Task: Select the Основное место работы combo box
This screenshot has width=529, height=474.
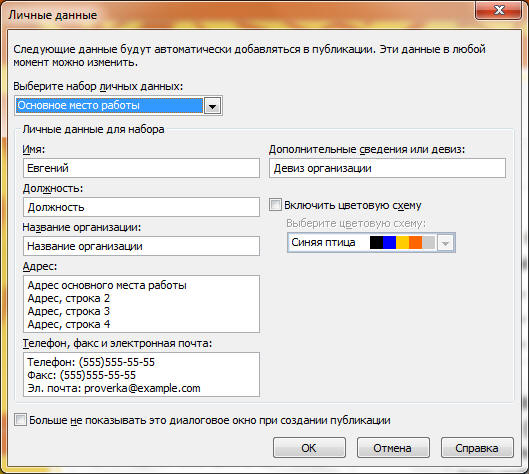Action: 118,106
